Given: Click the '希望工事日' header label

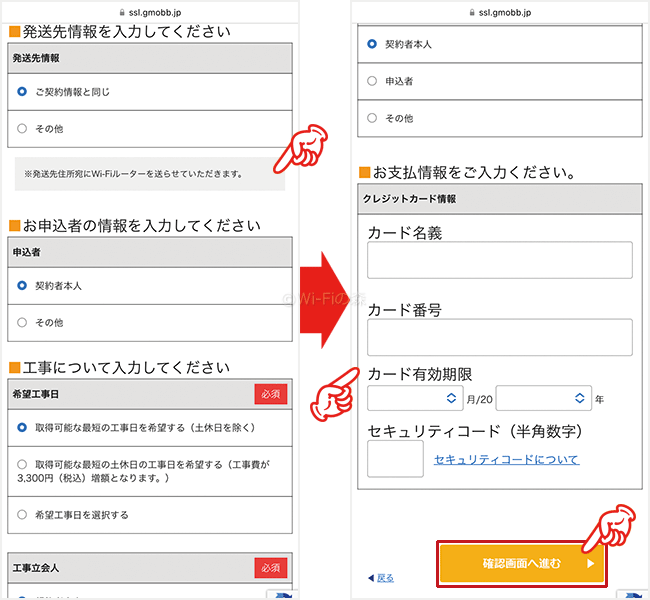Looking at the screenshot, I should [x=36, y=394].
